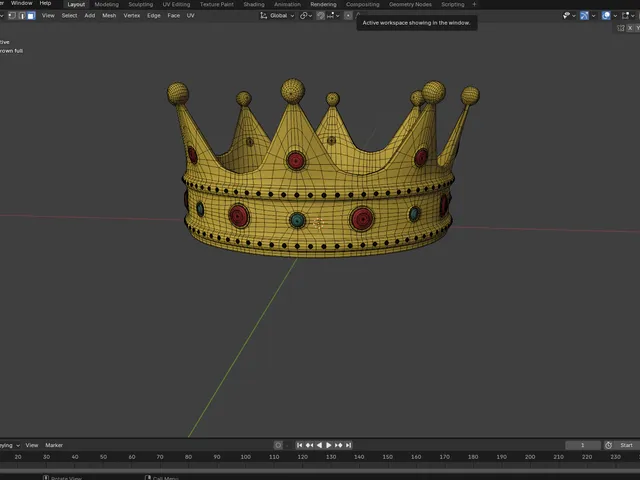
Task: Toggle preview range clock icon
Action: (x=608, y=445)
